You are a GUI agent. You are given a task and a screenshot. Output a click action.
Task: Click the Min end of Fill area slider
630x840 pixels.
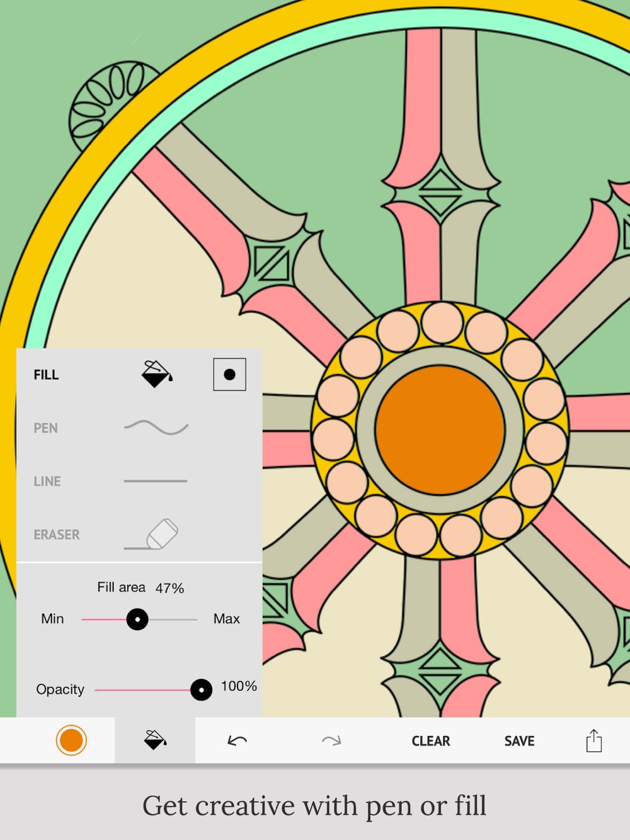point(52,619)
